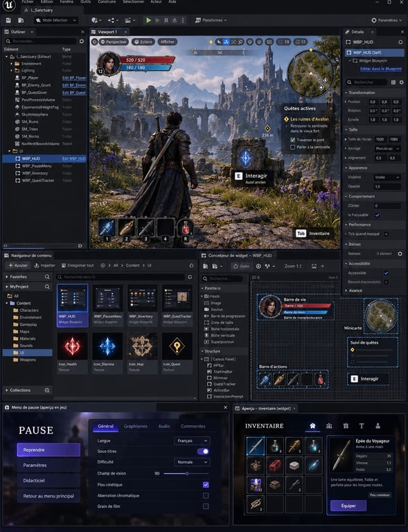Click the Minicarte widget in designer canvas

tap(380, 316)
